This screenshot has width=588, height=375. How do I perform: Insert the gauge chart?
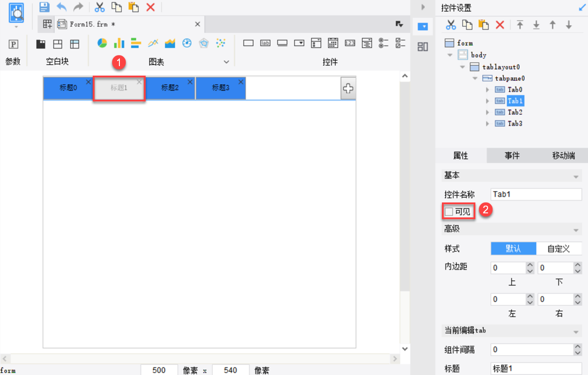(x=187, y=43)
